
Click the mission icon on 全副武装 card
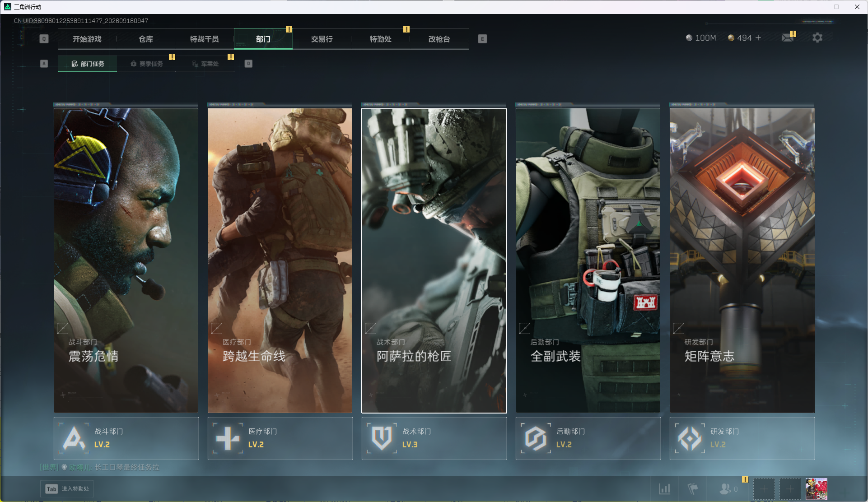[x=525, y=328]
